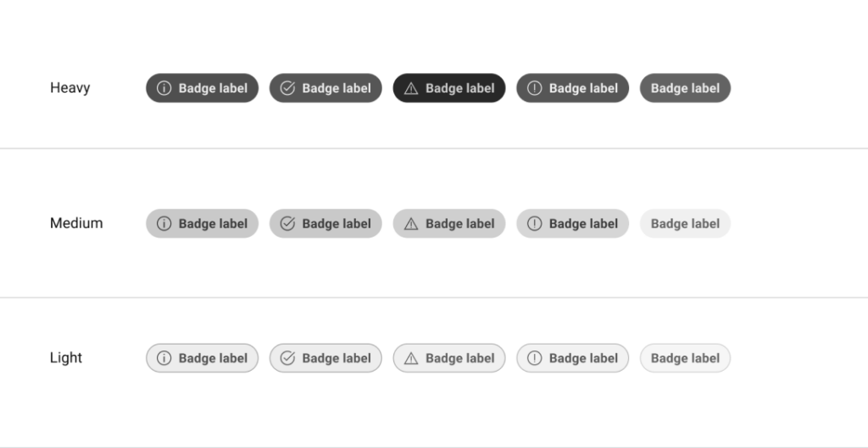Click the checkmark circle icon in the Medium row
Screen dimensions: 868x448
pyautogui.click(x=287, y=224)
